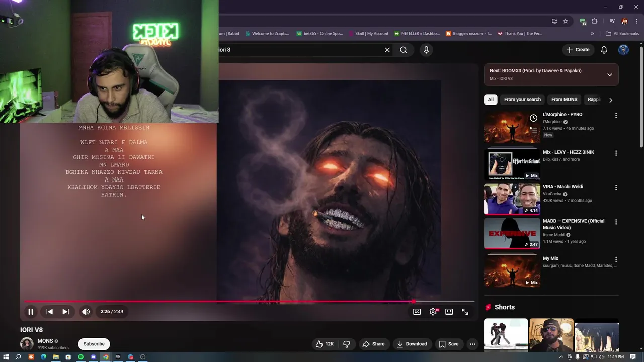This screenshot has width=644, height=362.
Task: Toggle closed captions on the player
Action: tap(417, 312)
